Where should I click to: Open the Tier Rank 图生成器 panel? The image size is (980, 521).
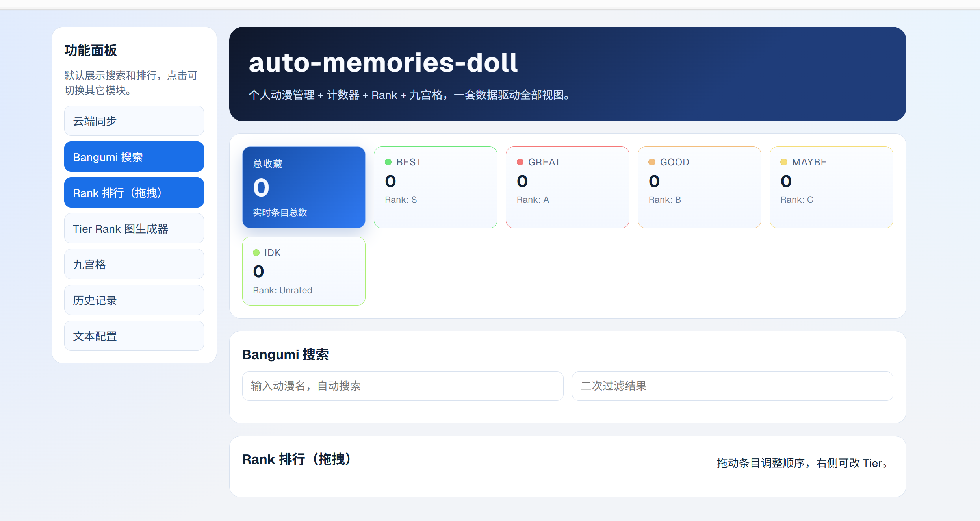[134, 228]
